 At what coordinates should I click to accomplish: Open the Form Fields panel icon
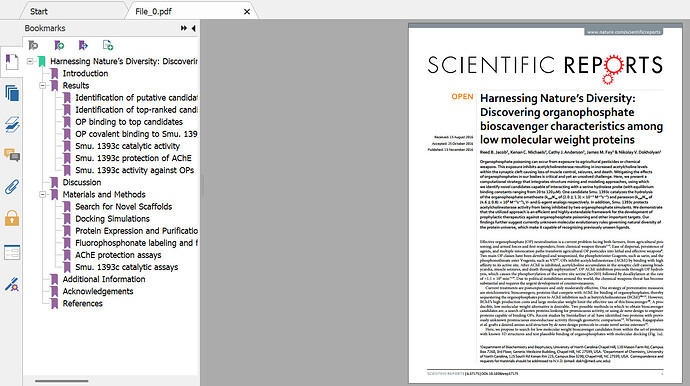coord(12,253)
